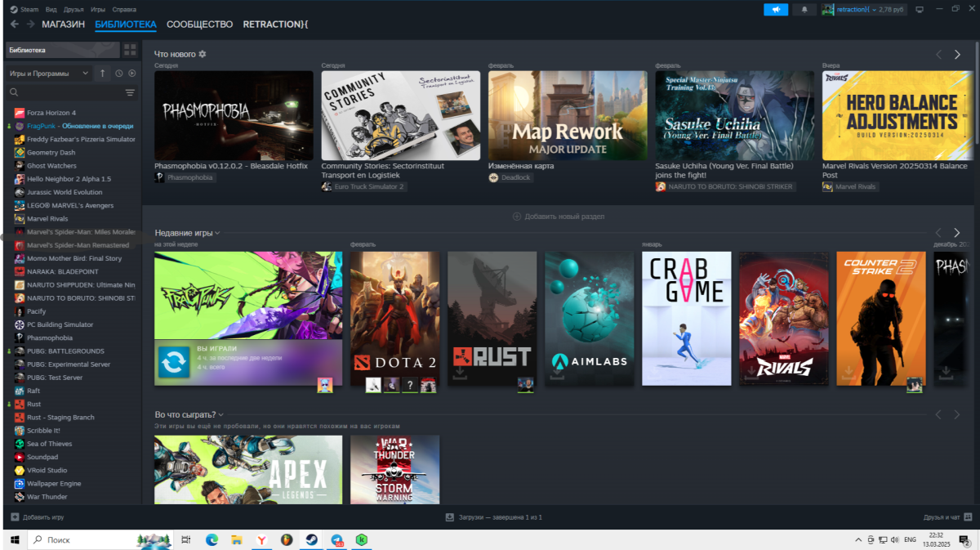The image size is (980, 550).
Task: Open the War Thunder suggestion cover
Action: (394, 469)
